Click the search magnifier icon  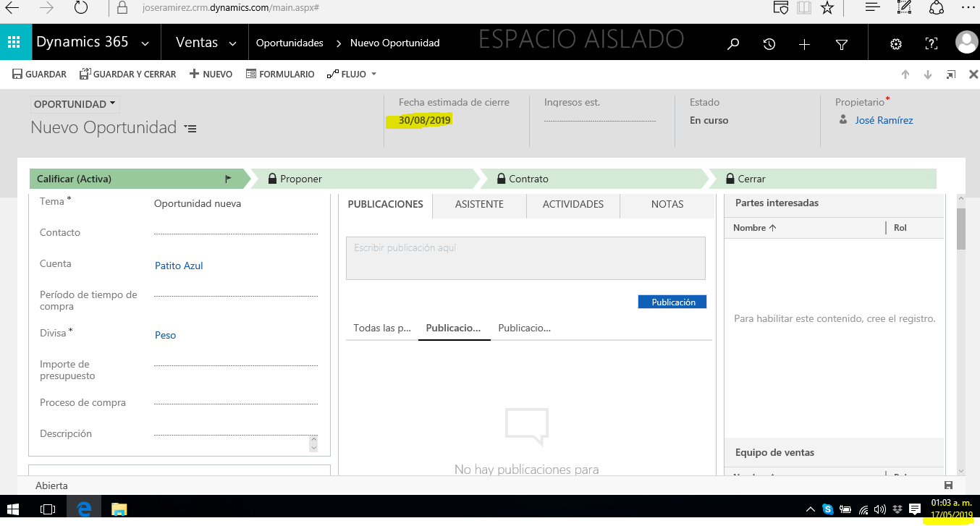click(733, 44)
